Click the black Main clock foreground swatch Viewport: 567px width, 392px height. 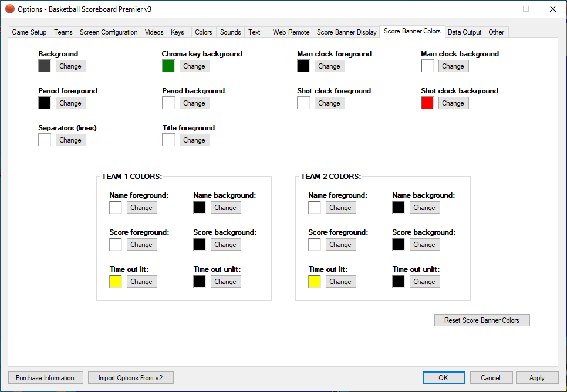(x=303, y=66)
